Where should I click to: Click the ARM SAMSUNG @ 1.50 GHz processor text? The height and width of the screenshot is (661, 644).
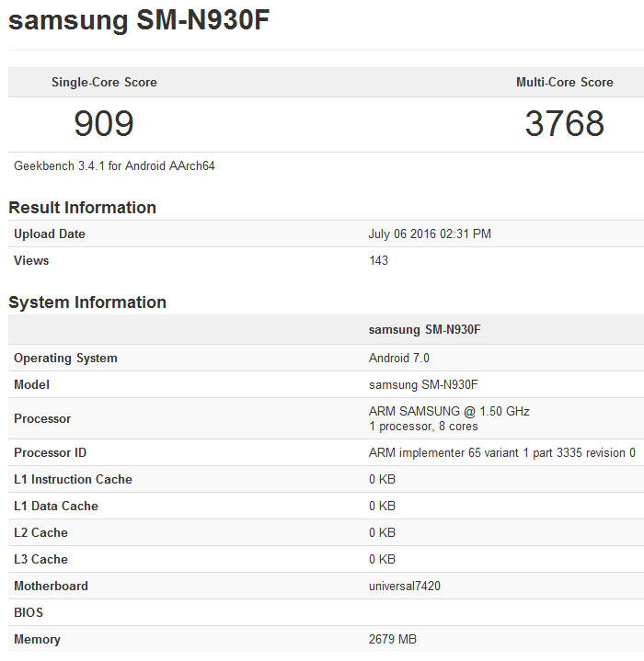pyautogui.click(x=449, y=411)
